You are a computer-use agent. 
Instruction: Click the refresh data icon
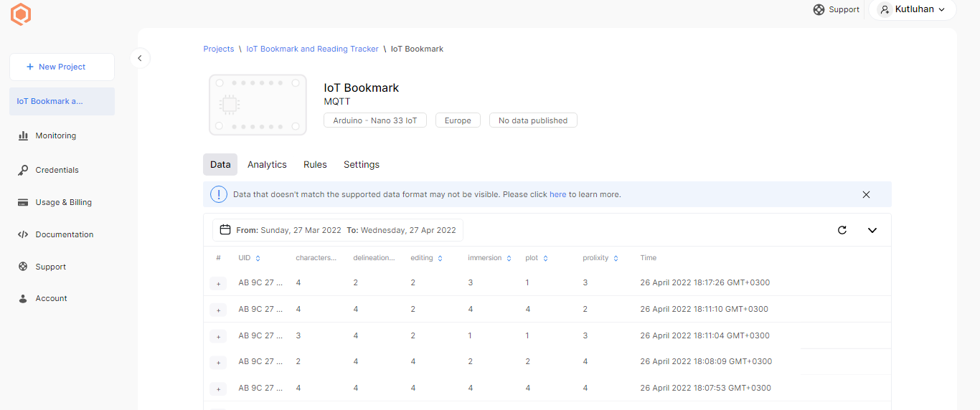842,230
